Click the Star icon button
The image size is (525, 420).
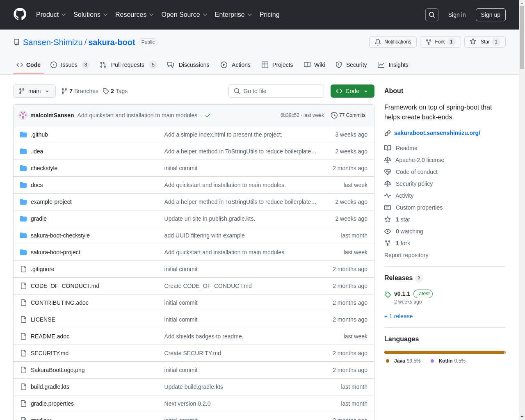473,42
